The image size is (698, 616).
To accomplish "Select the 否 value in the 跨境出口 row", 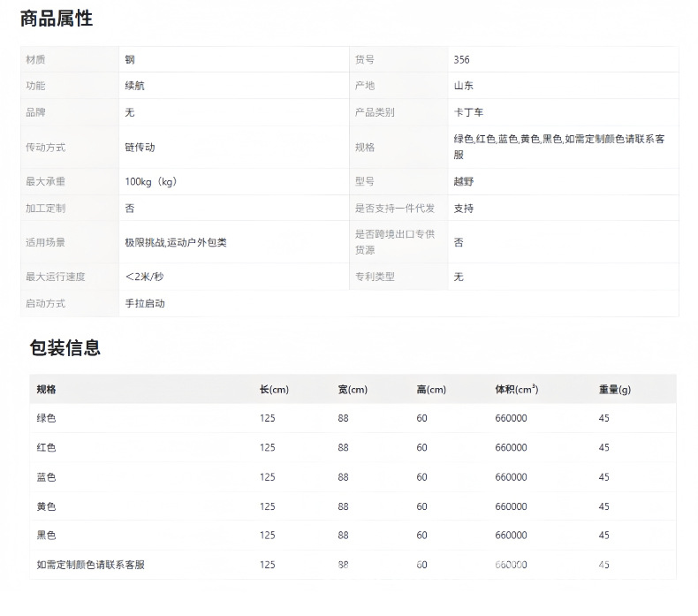I will tap(459, 242).
